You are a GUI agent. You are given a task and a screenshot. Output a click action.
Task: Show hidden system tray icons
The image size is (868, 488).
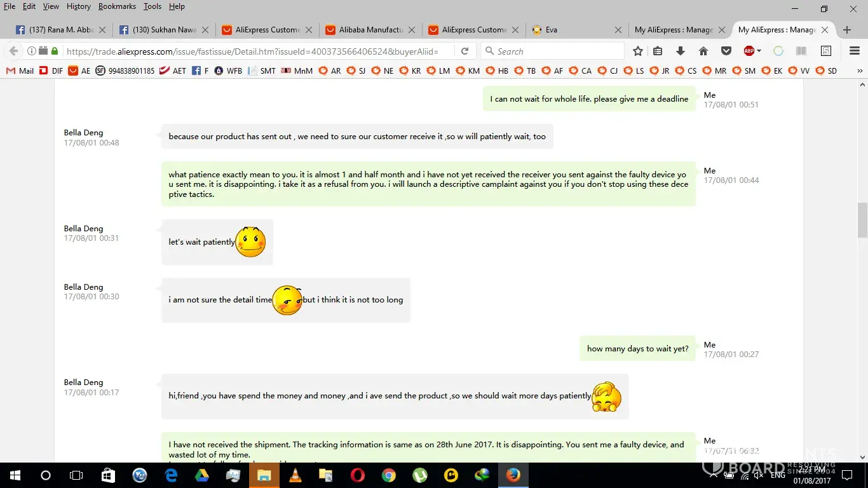(712, 475)
